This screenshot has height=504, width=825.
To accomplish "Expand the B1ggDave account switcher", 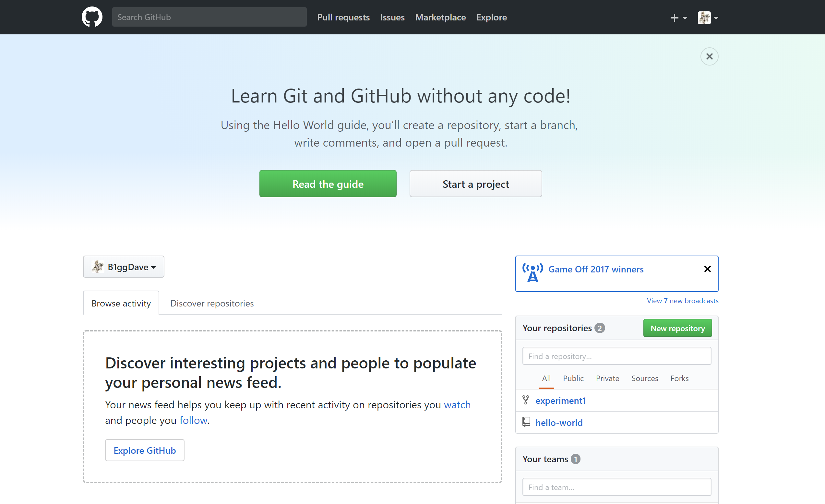I will 124,267.
